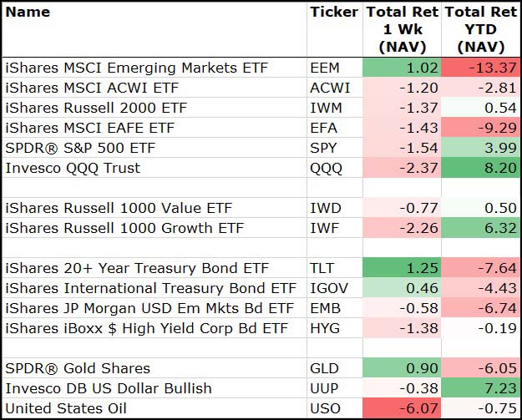Select the Total Ret YTD header

[480, 29]
